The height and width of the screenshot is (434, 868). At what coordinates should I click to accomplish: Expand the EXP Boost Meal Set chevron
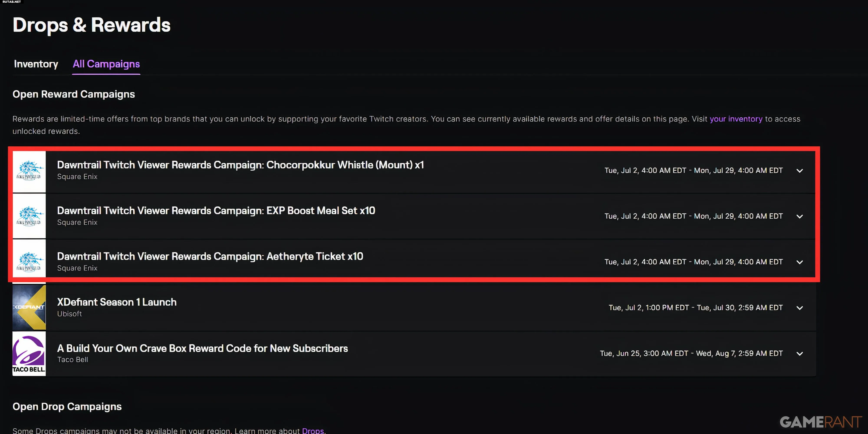(800, 216)
